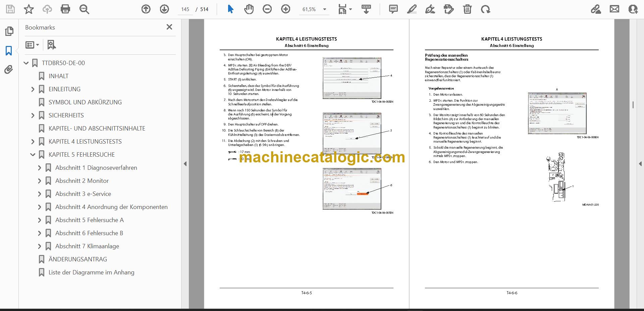This screenshot has height=311, width=644.
Task: Click the delete trash icon
Action: (467, 9)
